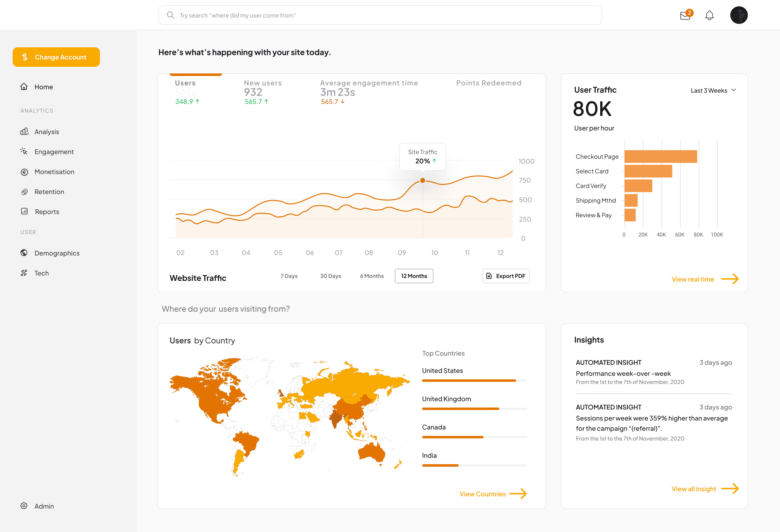Open the mail inbox icon with badge
Viewport: 780px width, 532px height.
(x=685, y=15)
